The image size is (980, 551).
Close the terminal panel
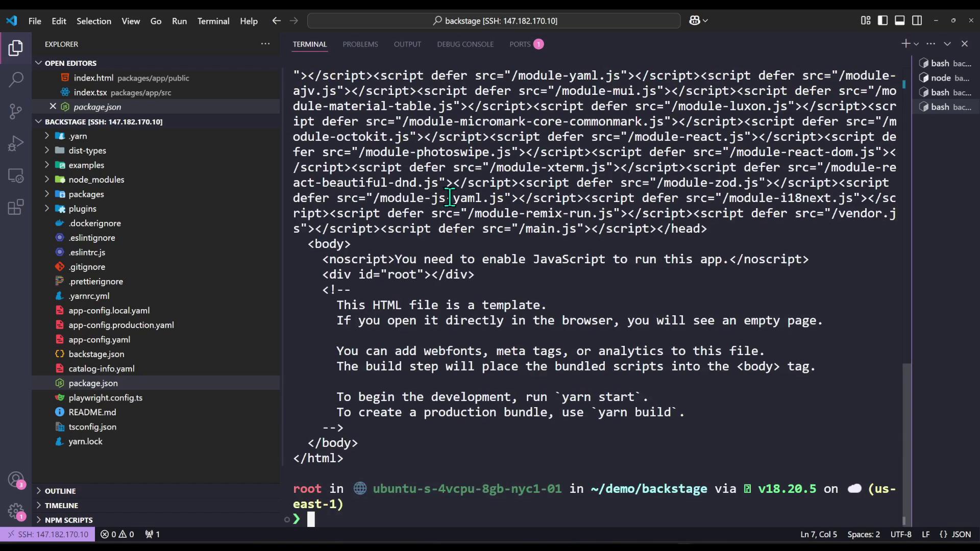pyautogui.click(x=965, y=44)
